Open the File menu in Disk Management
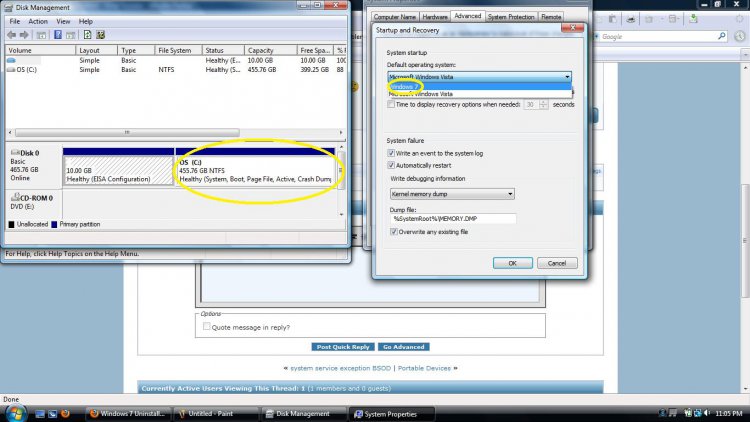 point(15,22)
